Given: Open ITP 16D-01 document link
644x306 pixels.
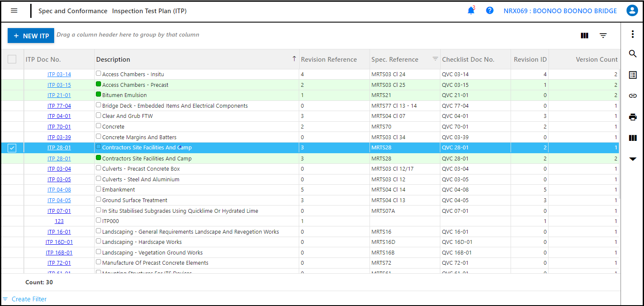Looking at the screenshot, I should tap(59, 242).
